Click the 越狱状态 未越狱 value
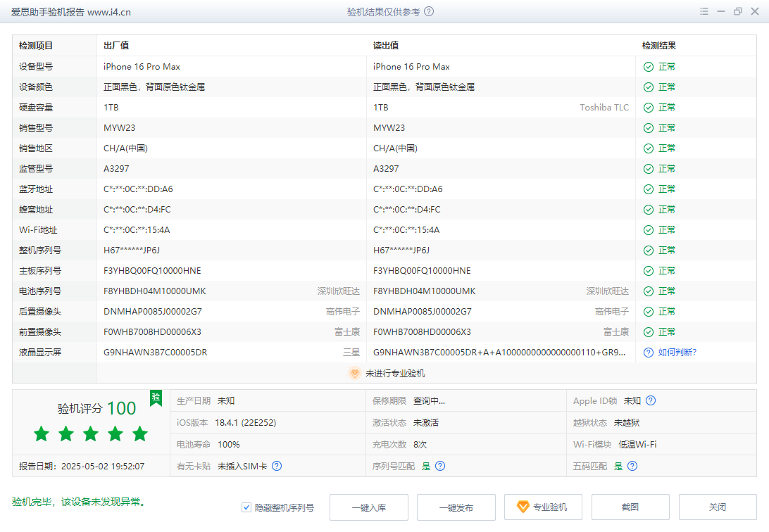 point(627,423)
